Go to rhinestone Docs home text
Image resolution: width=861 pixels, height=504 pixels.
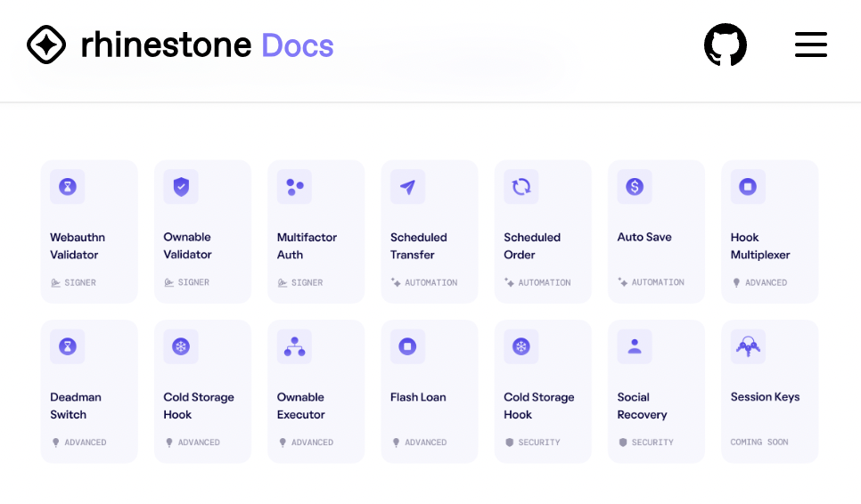coord(207,45)
